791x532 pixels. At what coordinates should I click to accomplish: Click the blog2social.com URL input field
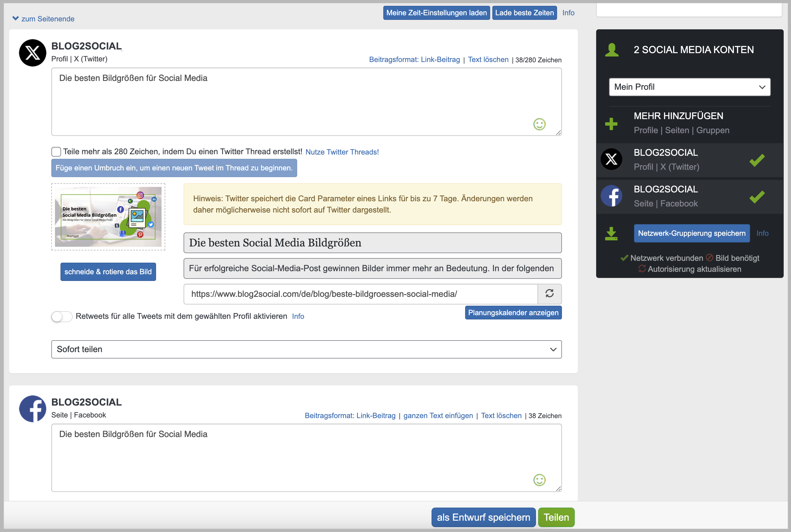[x=361, y=294]
